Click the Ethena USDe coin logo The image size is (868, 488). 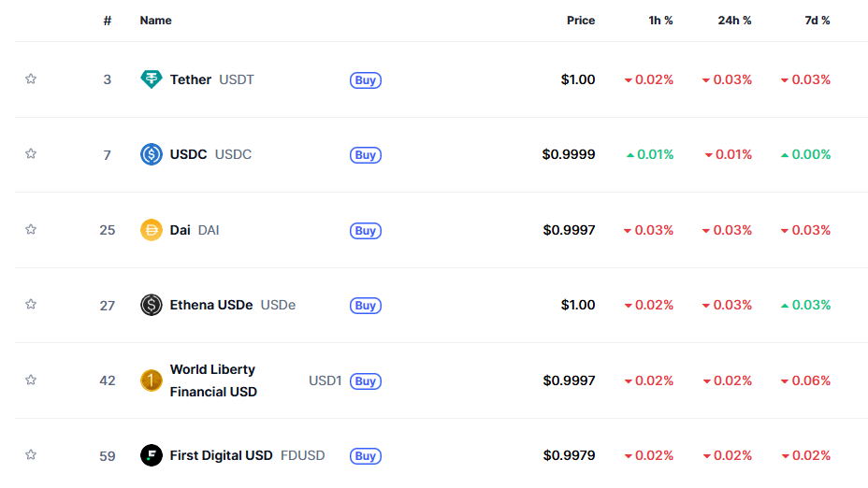tap(152, 305)
